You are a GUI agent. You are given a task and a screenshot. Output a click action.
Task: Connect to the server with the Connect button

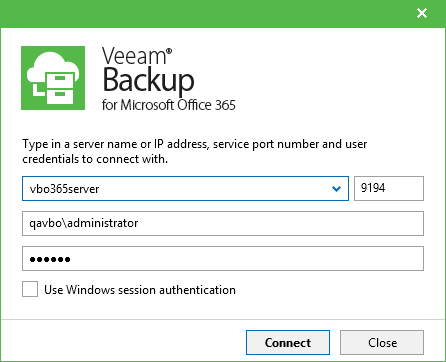point(288,342)
